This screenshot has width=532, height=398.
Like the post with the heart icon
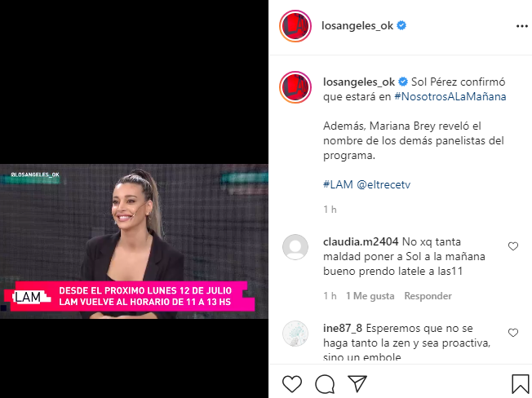[x=292, y=384]
